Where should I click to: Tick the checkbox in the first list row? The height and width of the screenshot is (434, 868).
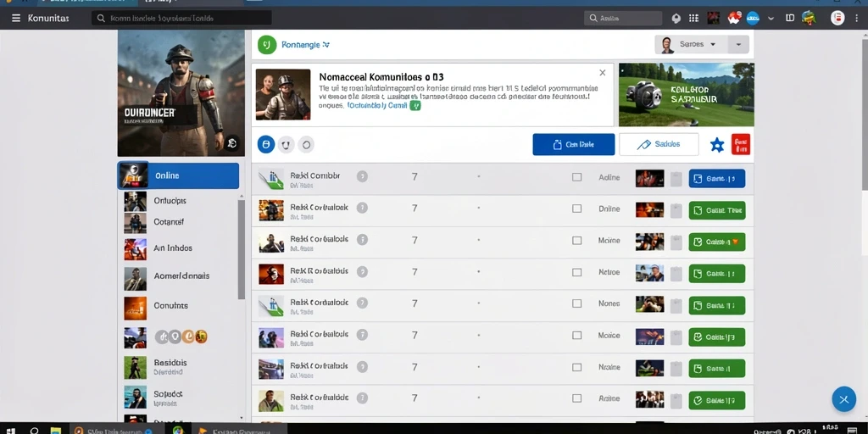tap(576, 177)
